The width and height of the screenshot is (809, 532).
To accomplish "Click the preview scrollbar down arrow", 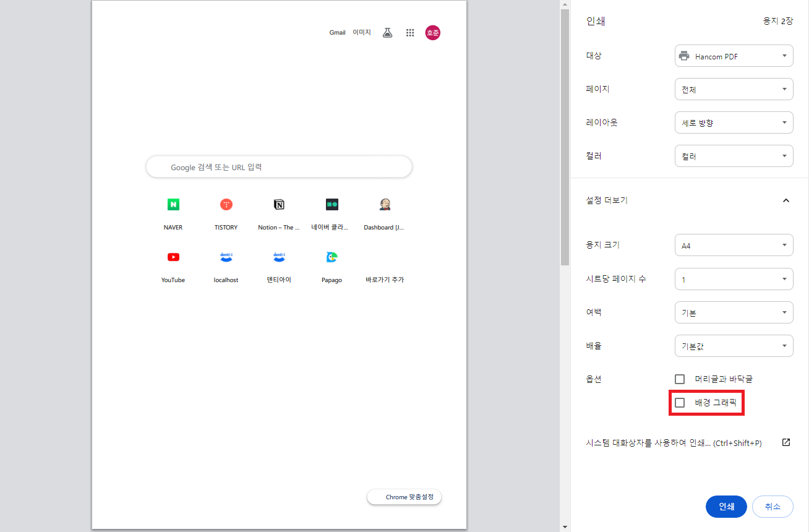I will coord(564,527).
